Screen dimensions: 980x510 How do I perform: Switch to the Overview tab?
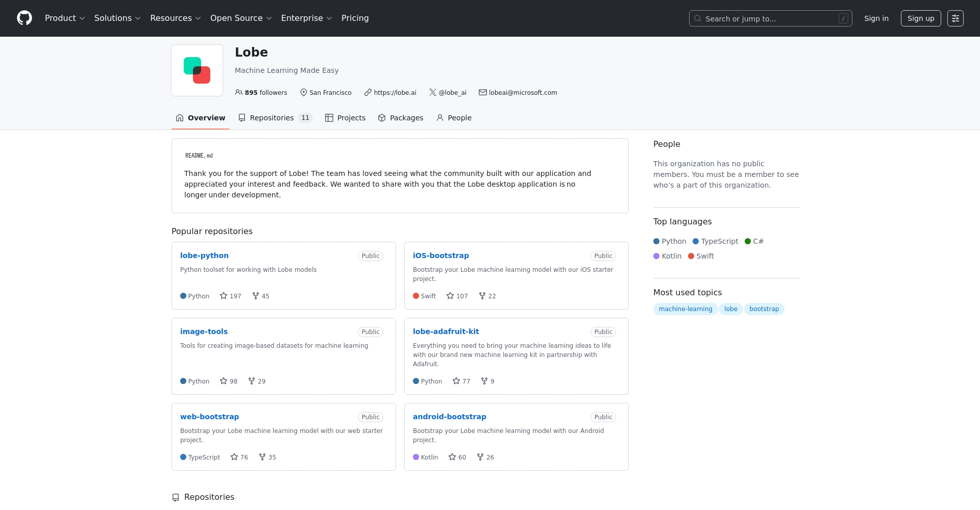point(201,118)
